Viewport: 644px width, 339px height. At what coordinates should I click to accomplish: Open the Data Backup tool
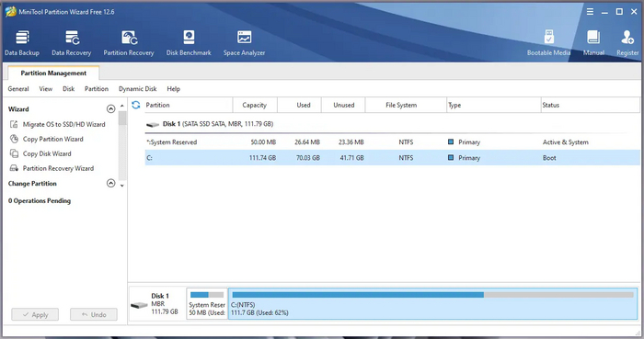coord(22,43)
